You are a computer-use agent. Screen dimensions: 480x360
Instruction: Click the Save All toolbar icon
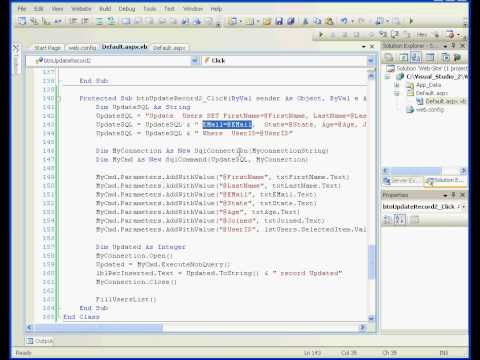291,21
